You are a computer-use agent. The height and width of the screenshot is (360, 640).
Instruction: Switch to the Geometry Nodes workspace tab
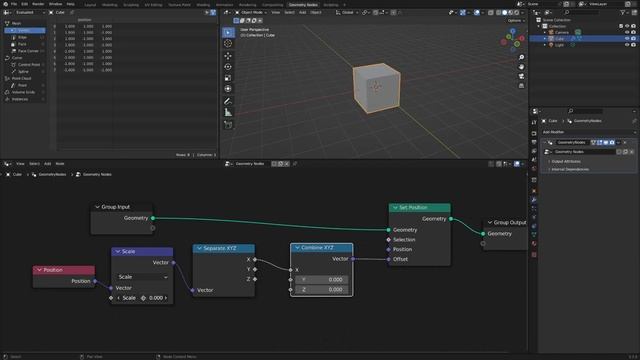click(x=303, y=5)
